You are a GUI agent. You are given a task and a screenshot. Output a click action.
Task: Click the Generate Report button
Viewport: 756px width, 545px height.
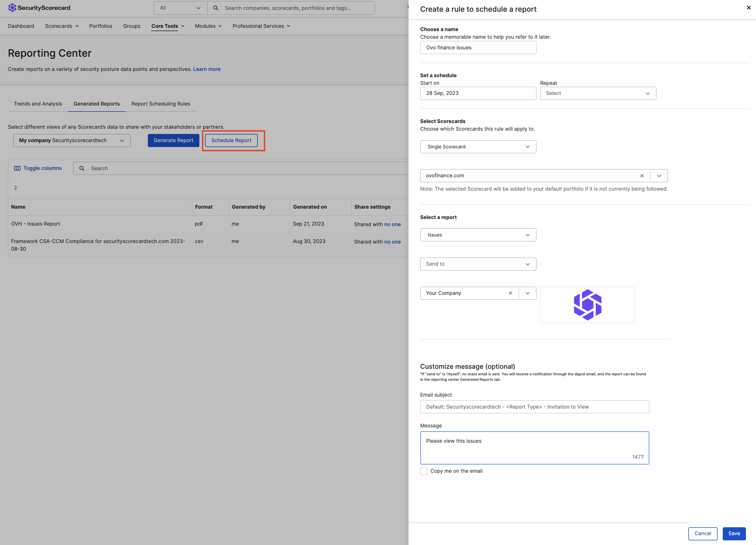pos(173,140)
